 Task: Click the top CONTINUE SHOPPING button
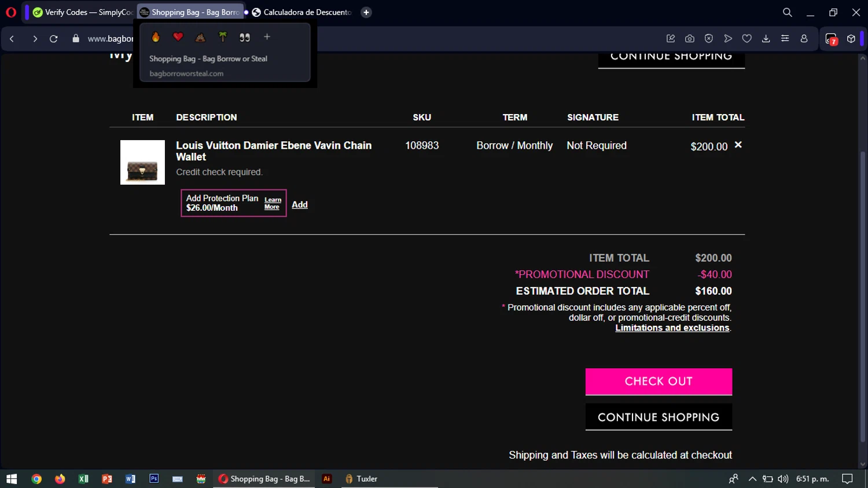[x=671, y=60]
